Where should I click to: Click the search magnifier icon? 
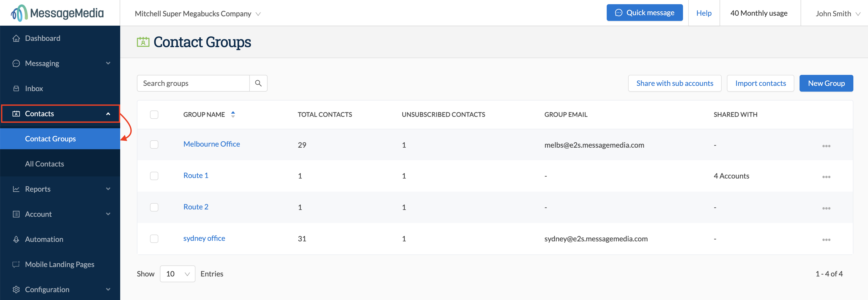258,83
